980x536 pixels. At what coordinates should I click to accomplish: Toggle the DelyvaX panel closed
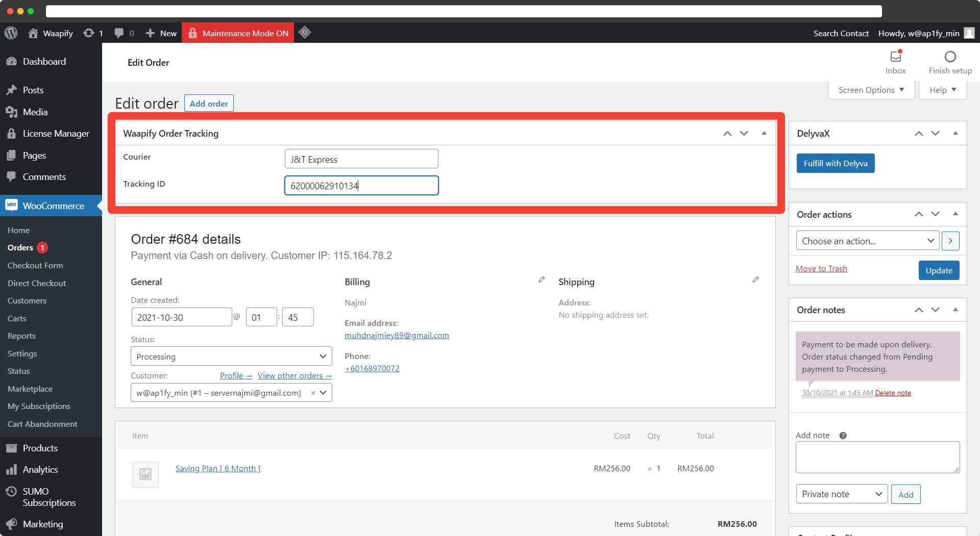point(955,133)
